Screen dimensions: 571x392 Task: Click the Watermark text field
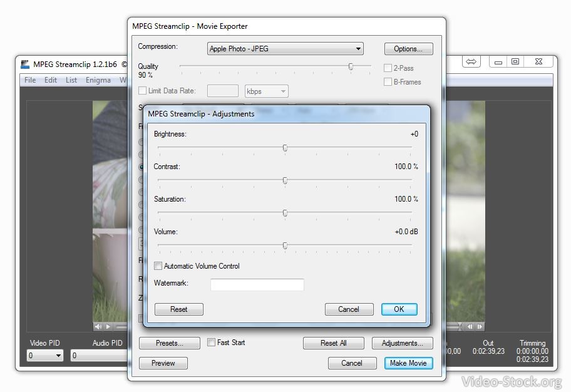pos(257,285)
